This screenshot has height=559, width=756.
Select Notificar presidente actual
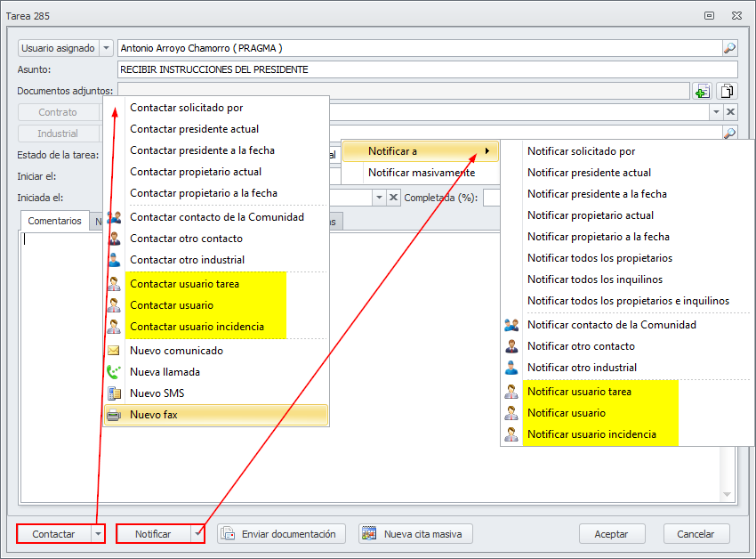627,173
